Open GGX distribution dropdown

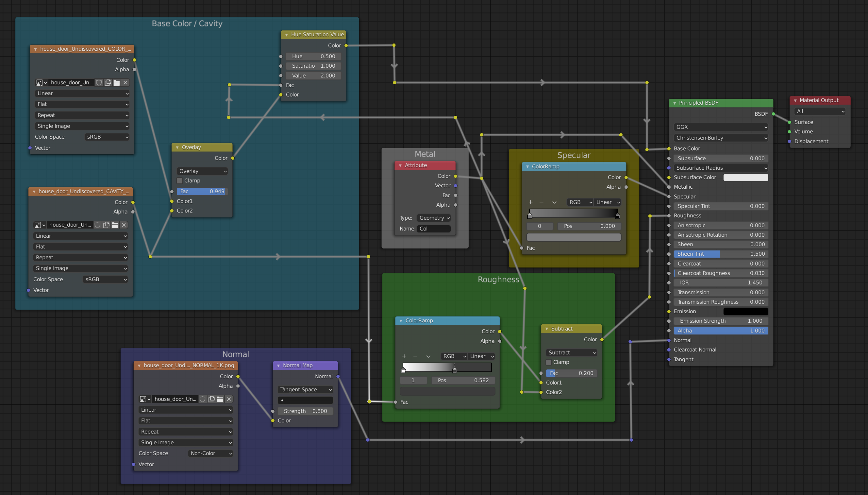(x=721, y=127)
